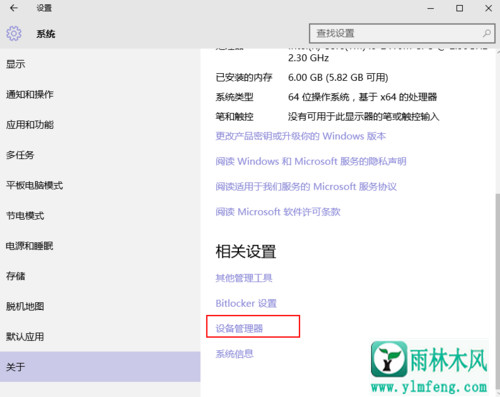Viewport: 500px width, 397px height.
Task: Open the Microsoft 软件许可条款 link
Action: 278,212
